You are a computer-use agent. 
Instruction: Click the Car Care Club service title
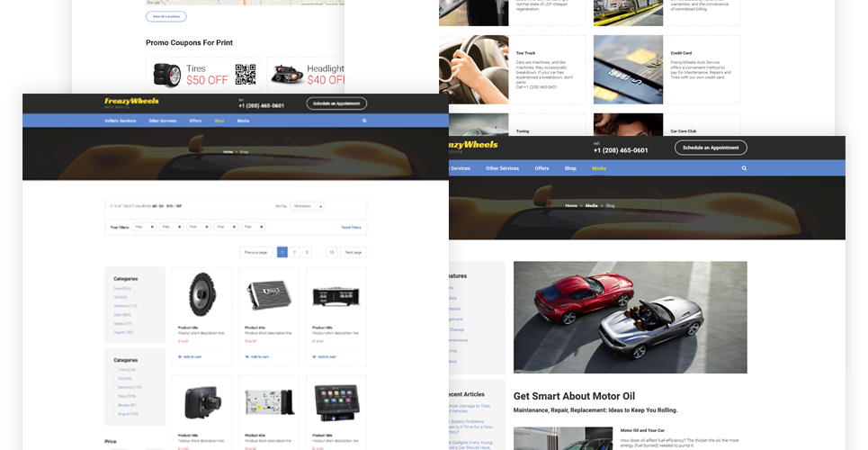tap(683, 131)
